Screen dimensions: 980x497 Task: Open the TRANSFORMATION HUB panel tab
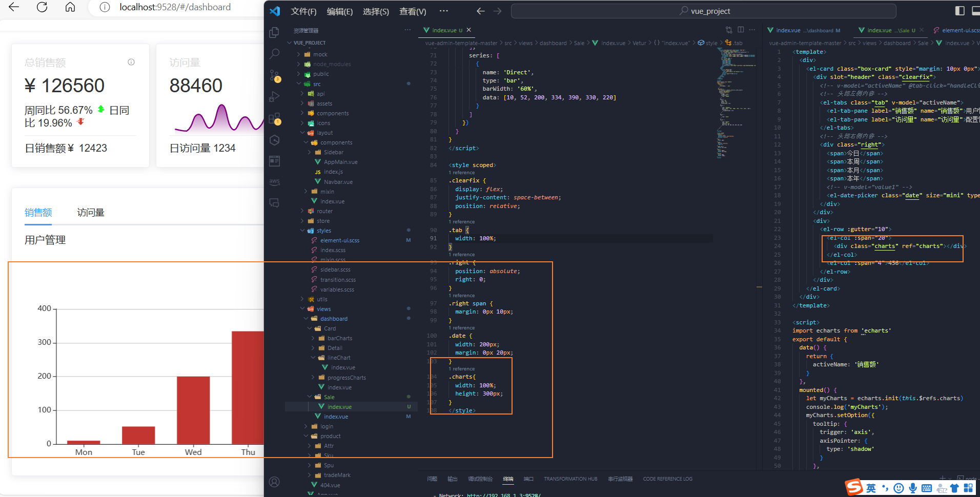[570, 479]
